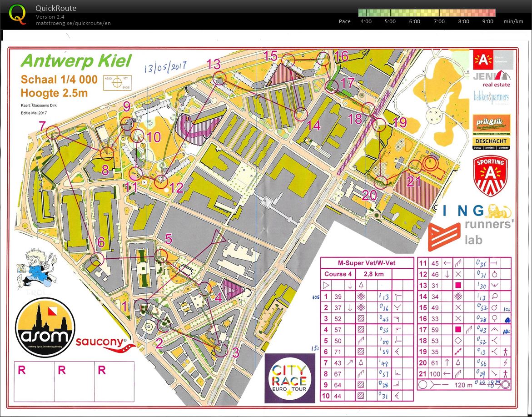The height and width of the screenshot is (417, 532).
Task: Click the running mascot cartoon
Action: coord(34,268)
